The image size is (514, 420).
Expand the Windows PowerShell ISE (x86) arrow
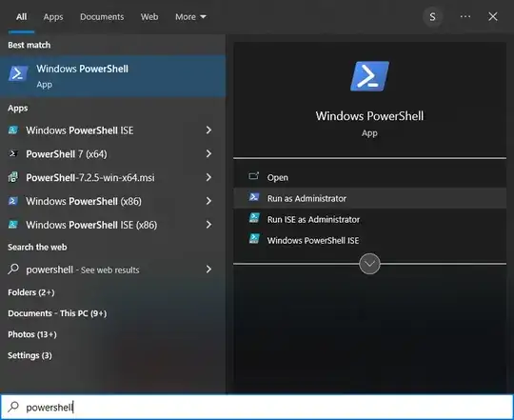point(208,225)
